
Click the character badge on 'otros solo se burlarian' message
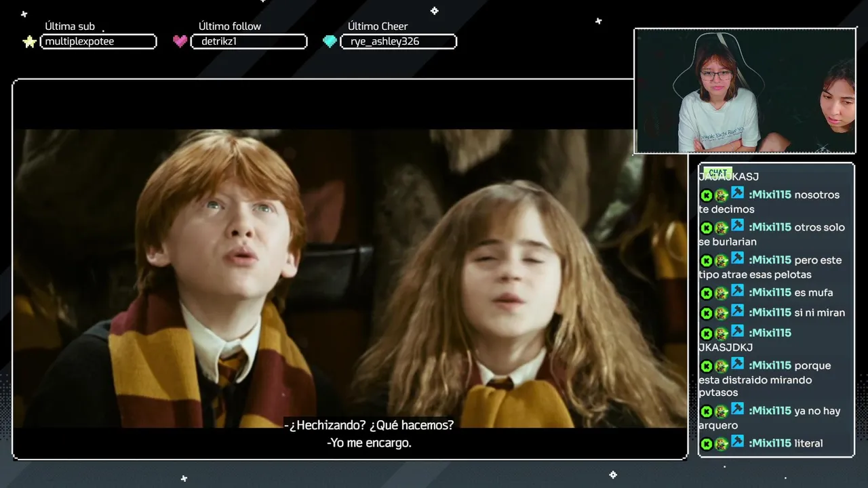722,228
